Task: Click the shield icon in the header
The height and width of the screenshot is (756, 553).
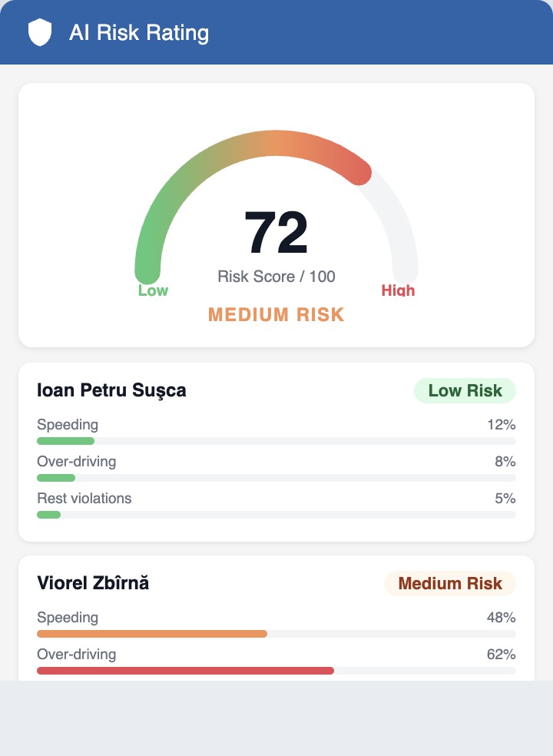Action: (40, 32)
